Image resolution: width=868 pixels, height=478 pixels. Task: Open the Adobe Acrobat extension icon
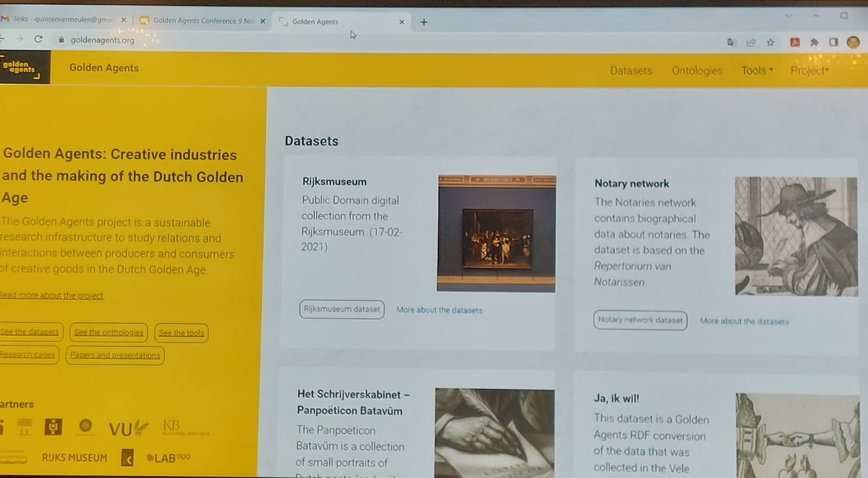click(794, 43)
